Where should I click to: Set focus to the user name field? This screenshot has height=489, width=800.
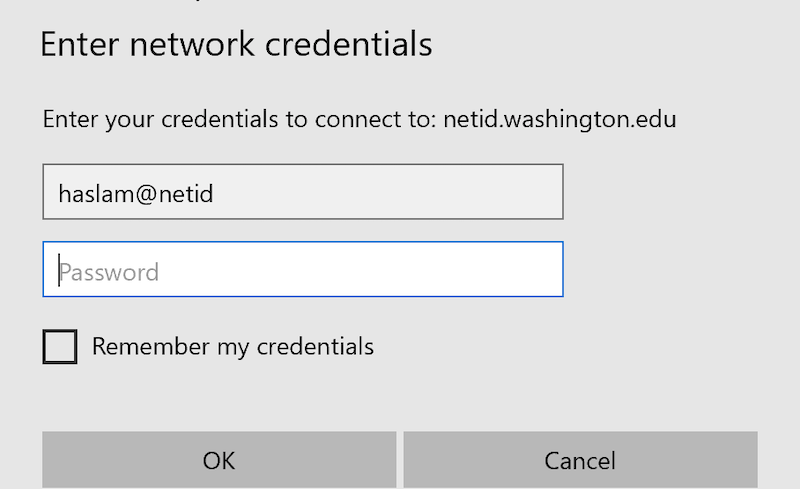click(303, 191)
